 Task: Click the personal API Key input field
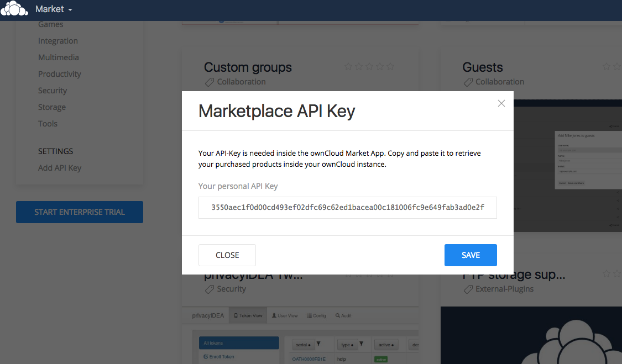(348, 207)
